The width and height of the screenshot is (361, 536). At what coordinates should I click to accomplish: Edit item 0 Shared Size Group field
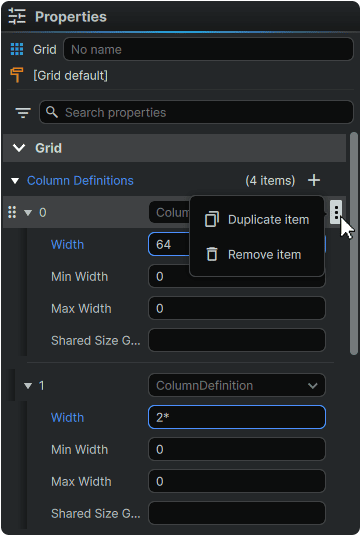pyautogui.click(x=237, y=340)
